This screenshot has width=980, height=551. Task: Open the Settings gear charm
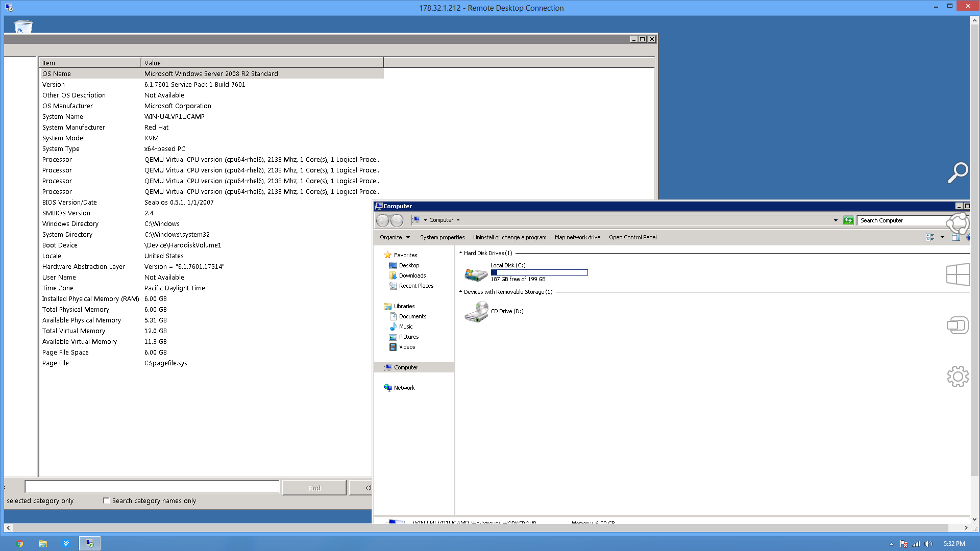(x=958, y=377)
